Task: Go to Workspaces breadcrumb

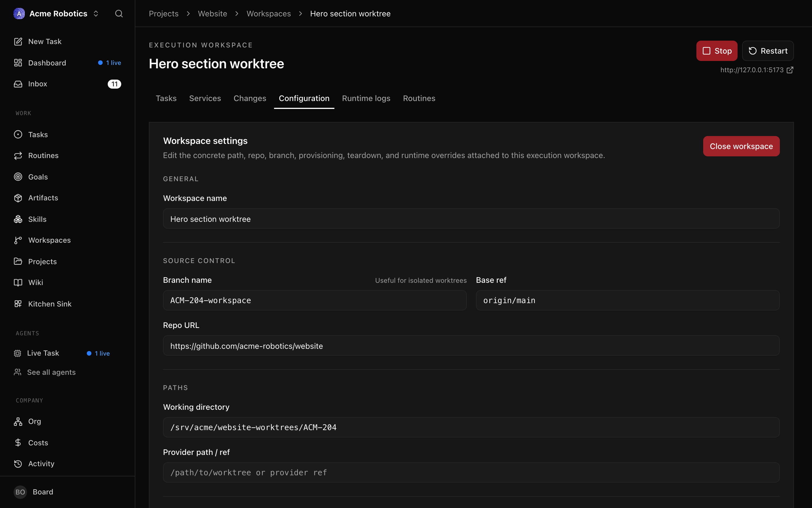Action: point(269,14)
